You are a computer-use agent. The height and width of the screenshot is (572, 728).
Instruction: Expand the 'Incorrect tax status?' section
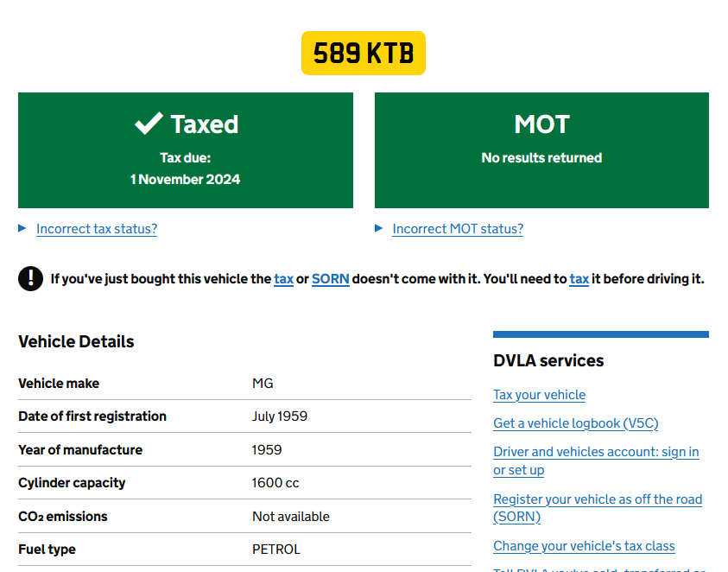pyautogui.click(x=96, y=229)
